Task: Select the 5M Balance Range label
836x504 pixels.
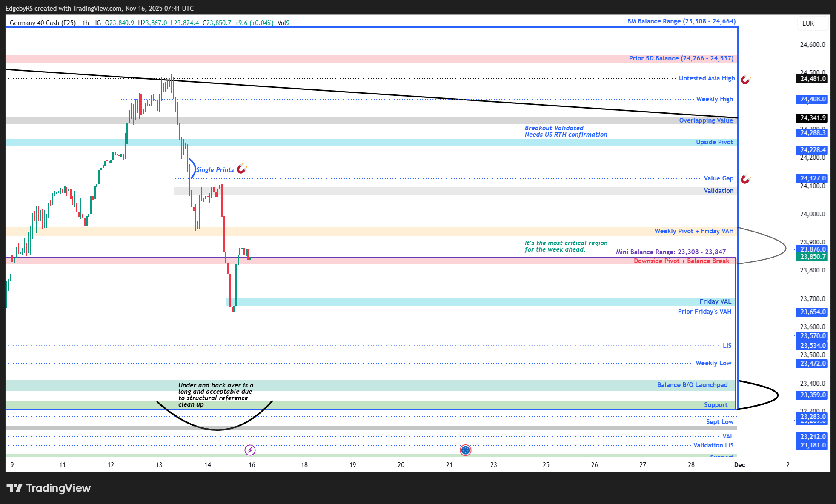Action: tap(681, 21)
